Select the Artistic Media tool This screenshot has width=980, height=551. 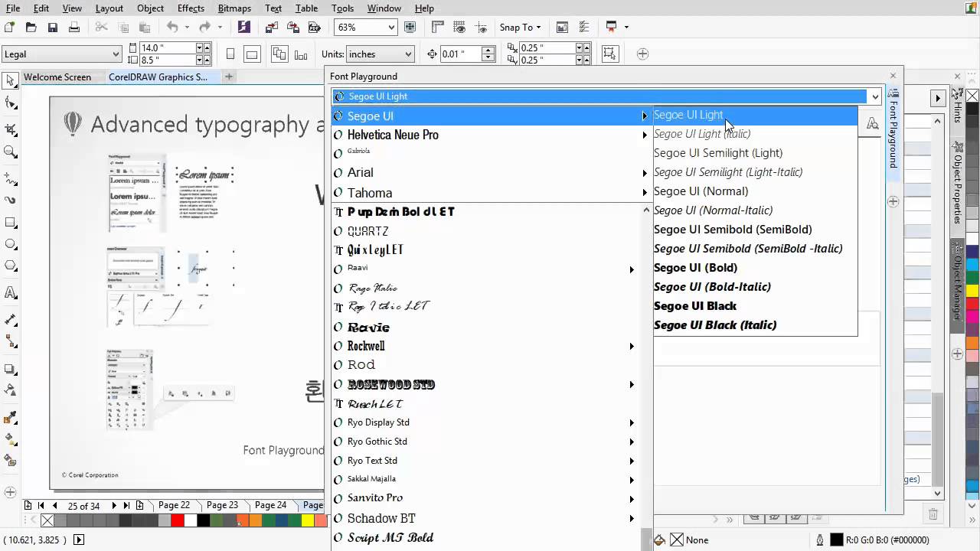coord(11,201)
